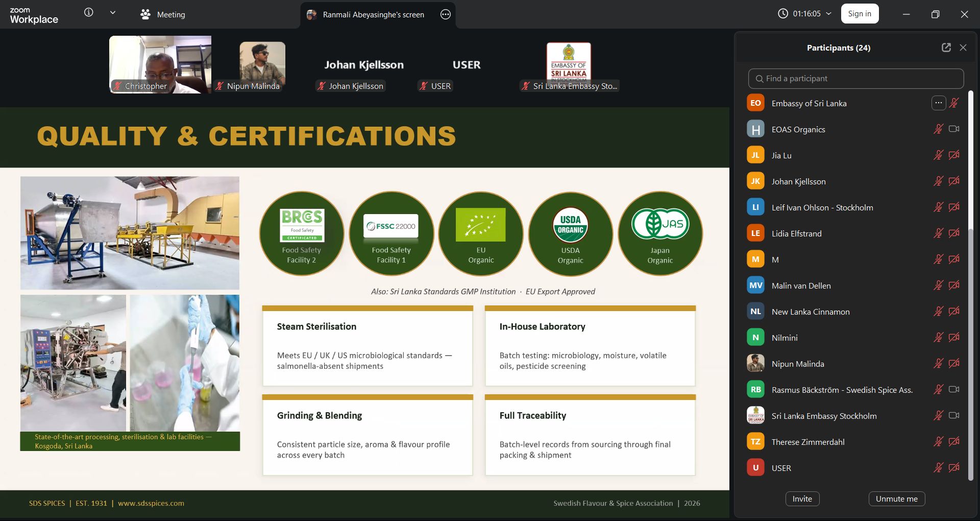Toggle Leif Ivan Ohlson microphone icon
This screenshot has width=980, height=521.
pos(938,207)
